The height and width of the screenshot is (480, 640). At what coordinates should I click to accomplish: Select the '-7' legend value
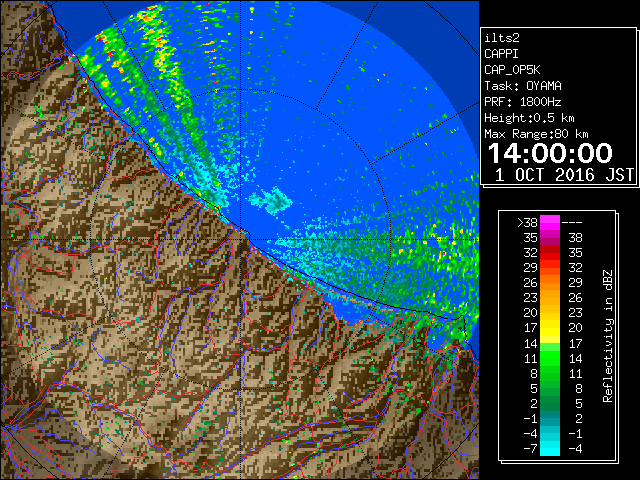(530, 449)
